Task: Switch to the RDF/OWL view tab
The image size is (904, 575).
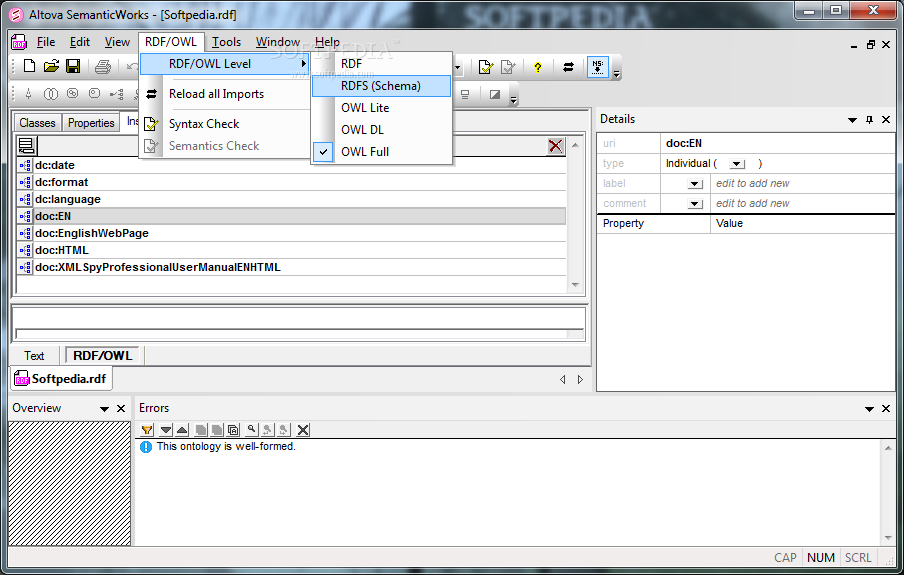Action: [103, 355]
